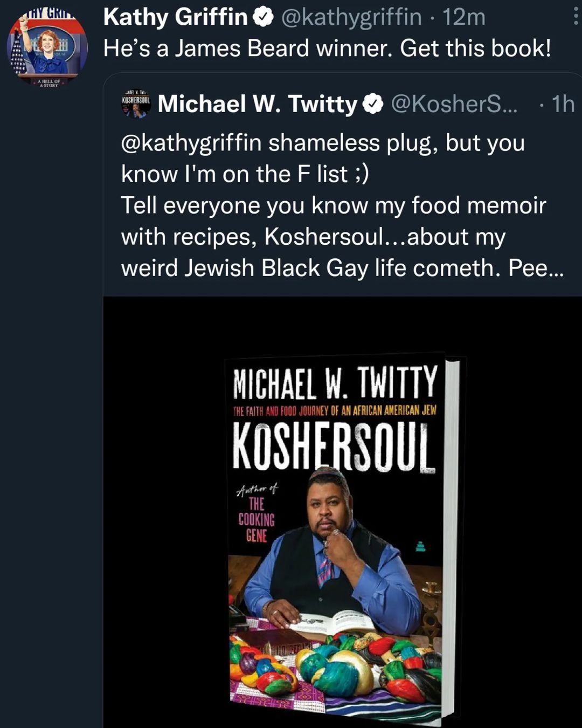The image size is (582, 728).
Task: Click Michael W. Twitty's small avatar
Action: [136, 104]
